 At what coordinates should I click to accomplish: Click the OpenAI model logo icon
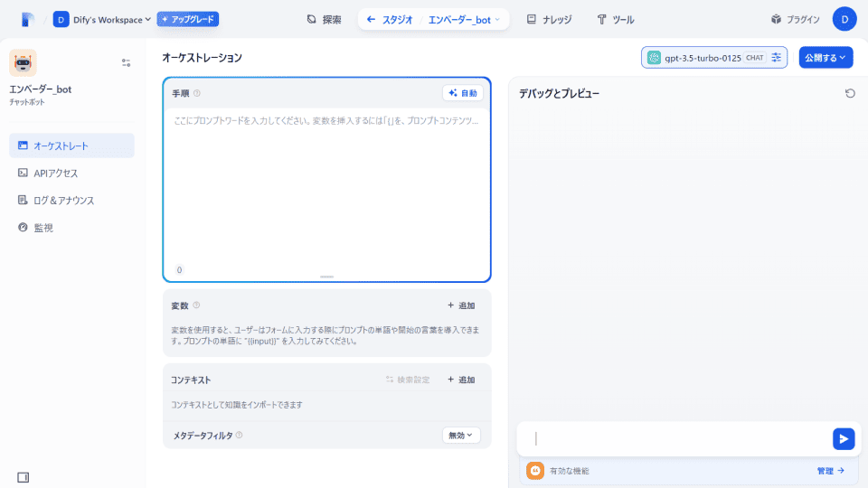[x=654, y=58]
